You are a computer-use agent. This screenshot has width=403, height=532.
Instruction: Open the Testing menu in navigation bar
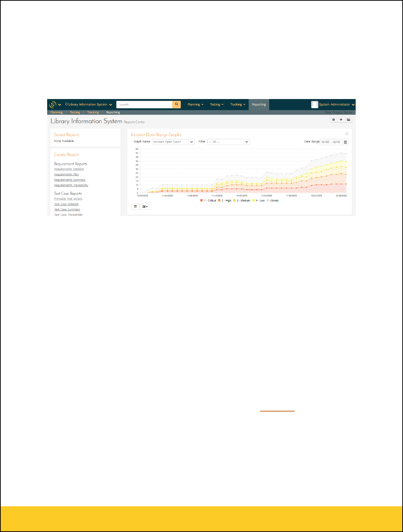217,105
